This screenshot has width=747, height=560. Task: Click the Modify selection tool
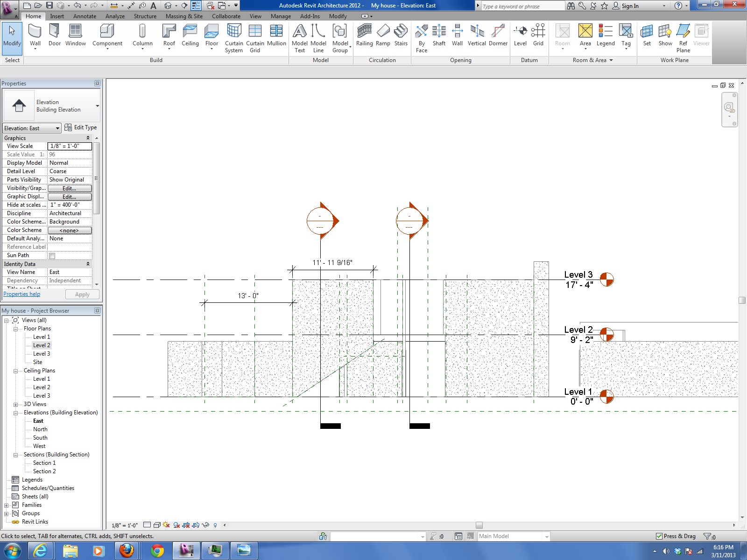pyautogui.click(x=12, y=38)
